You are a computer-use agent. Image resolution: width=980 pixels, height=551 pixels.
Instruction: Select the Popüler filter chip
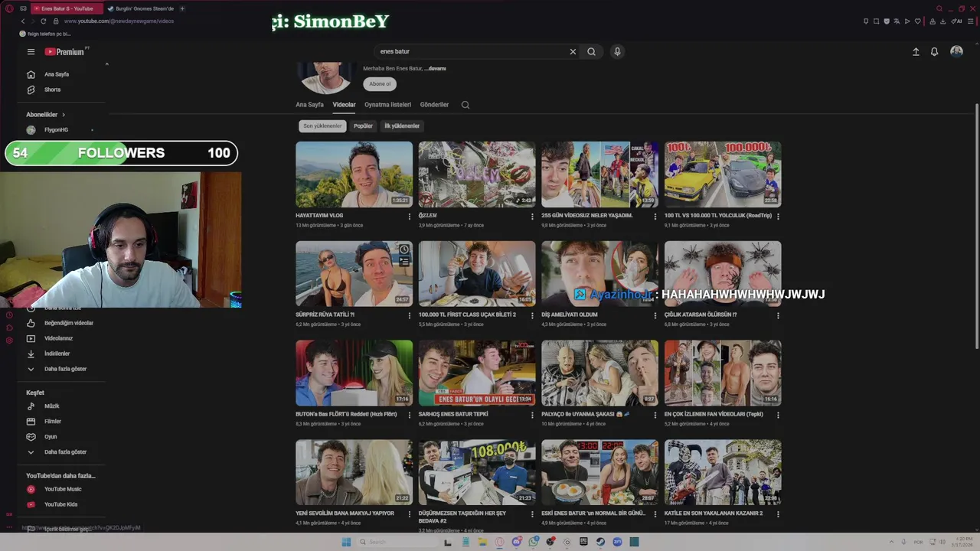[363, 126]
